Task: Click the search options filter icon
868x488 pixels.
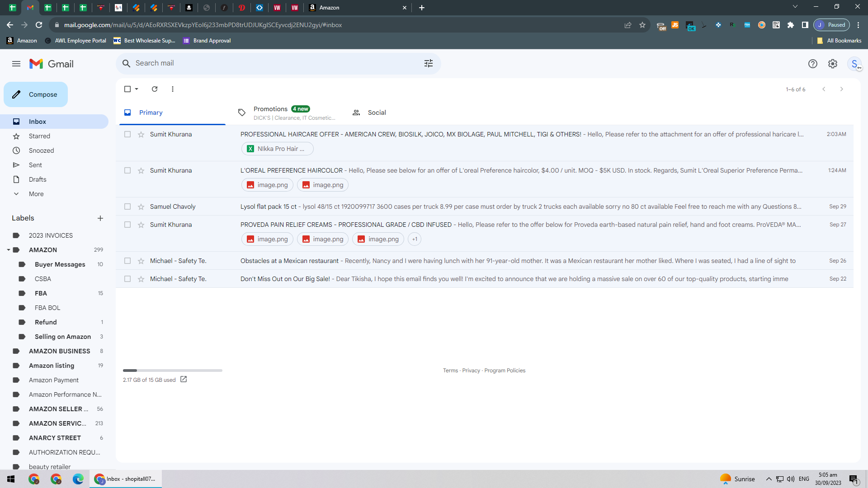Action: 429,63
